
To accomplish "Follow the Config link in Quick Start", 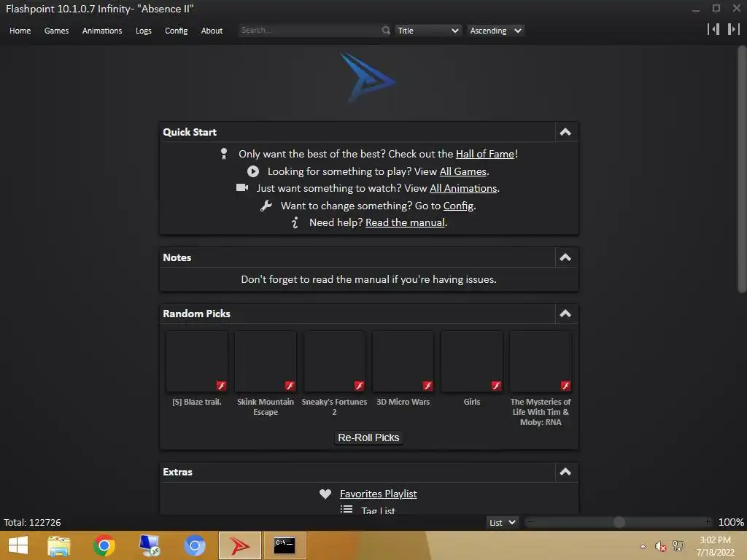I will tap(458, 206).
